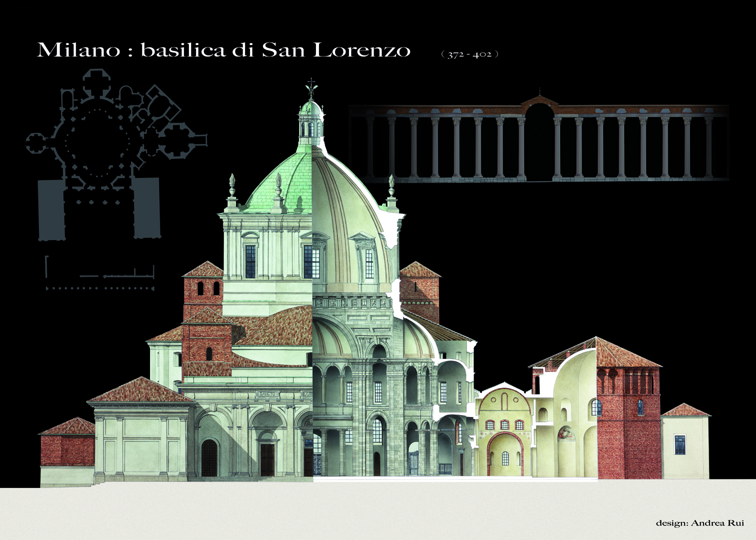Click the title text "Milano : basilica di San Lorenzo"
The width and height of the screenshot is (756, 540).
click(223, 50)
